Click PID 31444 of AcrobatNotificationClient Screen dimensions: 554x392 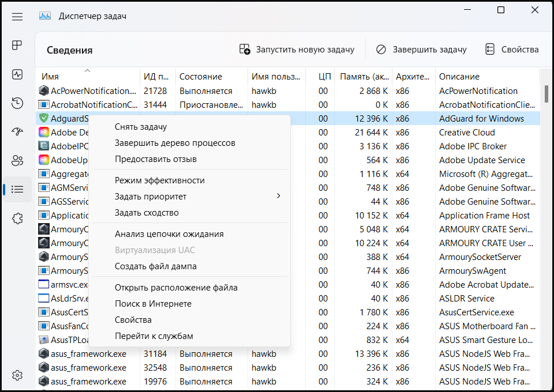[155, 105]
